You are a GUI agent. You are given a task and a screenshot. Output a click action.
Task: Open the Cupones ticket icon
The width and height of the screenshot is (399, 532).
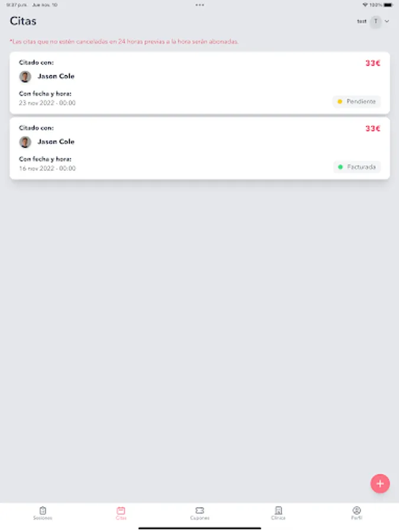200,510
